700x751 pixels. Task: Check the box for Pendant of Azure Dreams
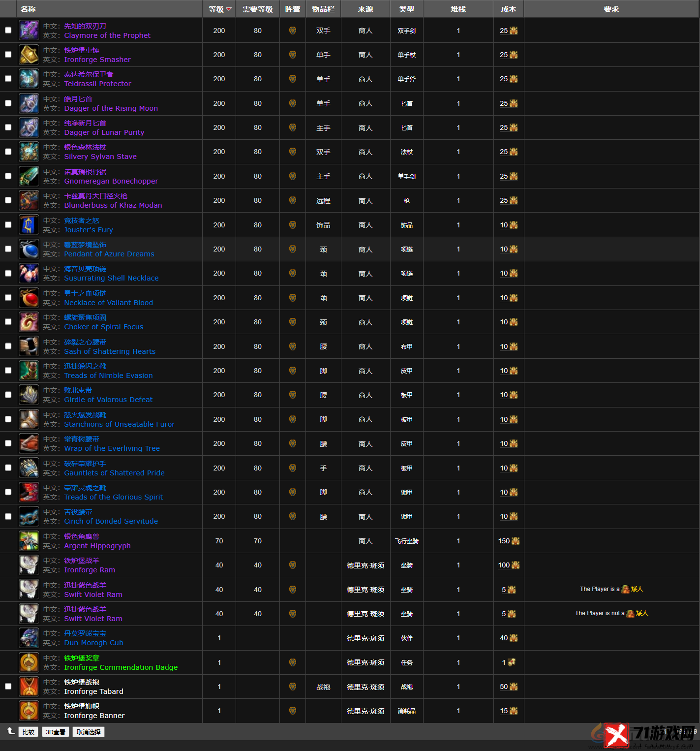pyautogui.click(x=8, y=249)
